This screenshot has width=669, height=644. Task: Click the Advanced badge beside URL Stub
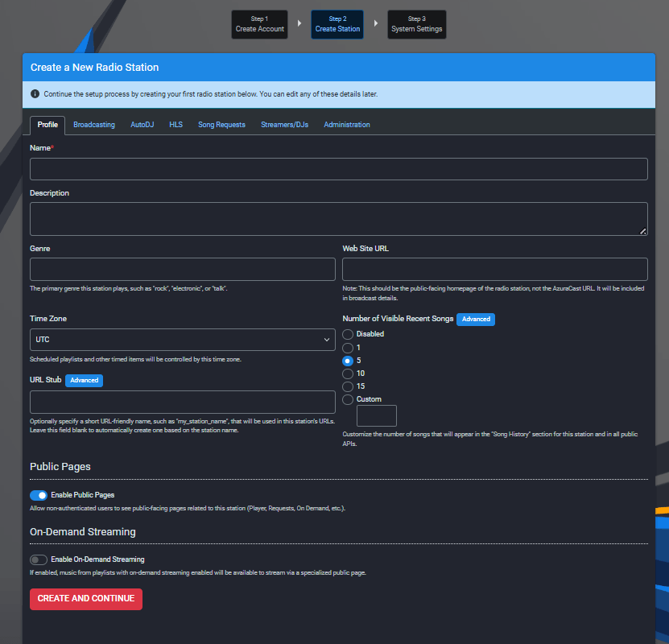click(84, 380)
